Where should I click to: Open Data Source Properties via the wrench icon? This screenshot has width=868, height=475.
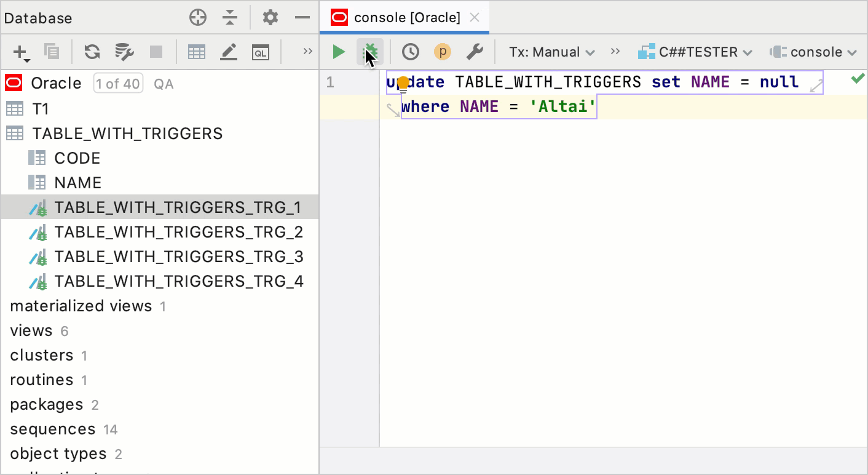click(124, 52)
